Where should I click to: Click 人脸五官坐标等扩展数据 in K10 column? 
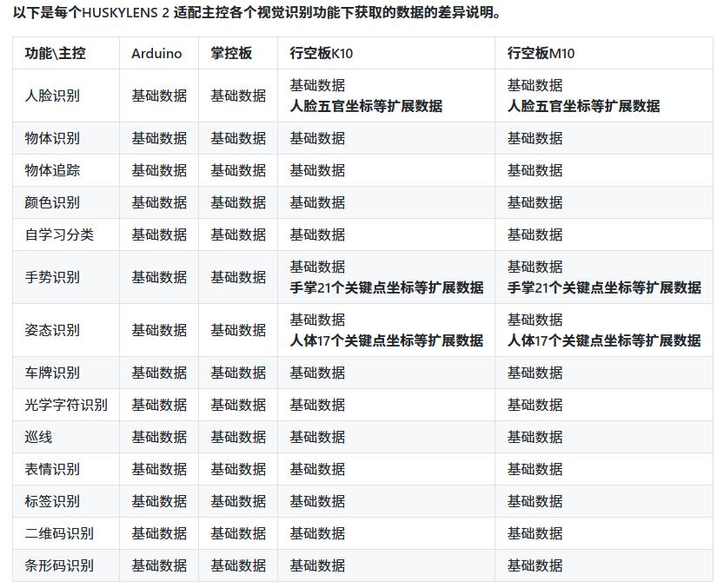pyautogui.click(x=367, y=106)
